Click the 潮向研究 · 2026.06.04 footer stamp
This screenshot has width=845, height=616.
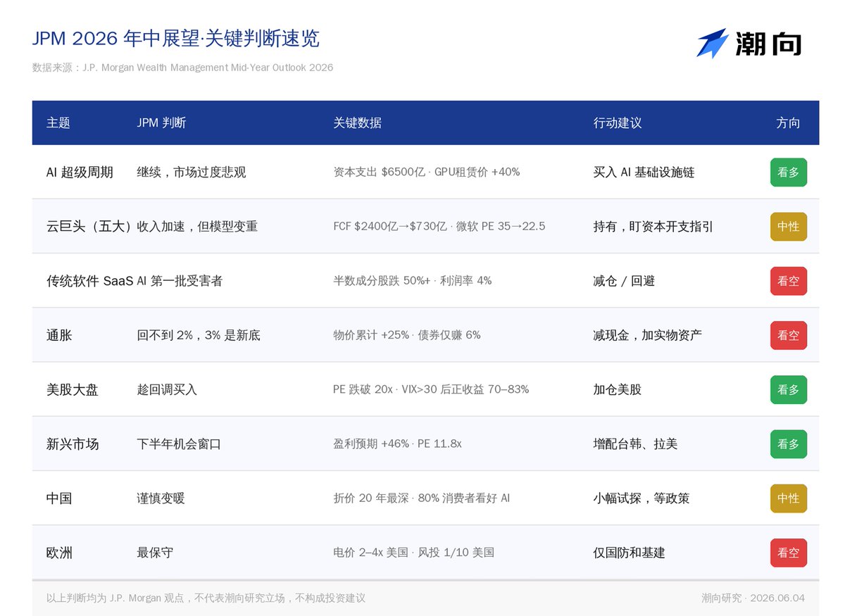pos(753,598)
